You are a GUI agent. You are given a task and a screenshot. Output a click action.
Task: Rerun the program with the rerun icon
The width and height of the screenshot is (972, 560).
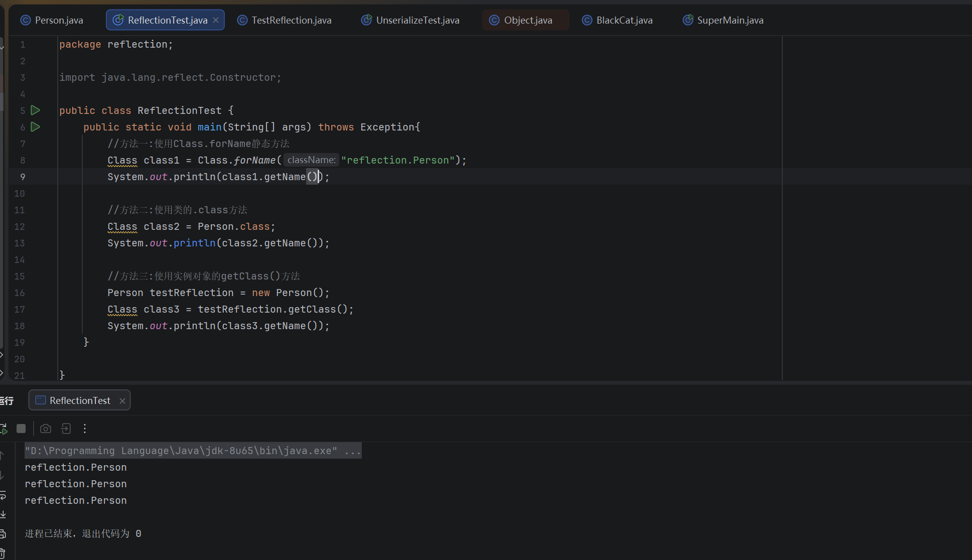coord(3,429)
